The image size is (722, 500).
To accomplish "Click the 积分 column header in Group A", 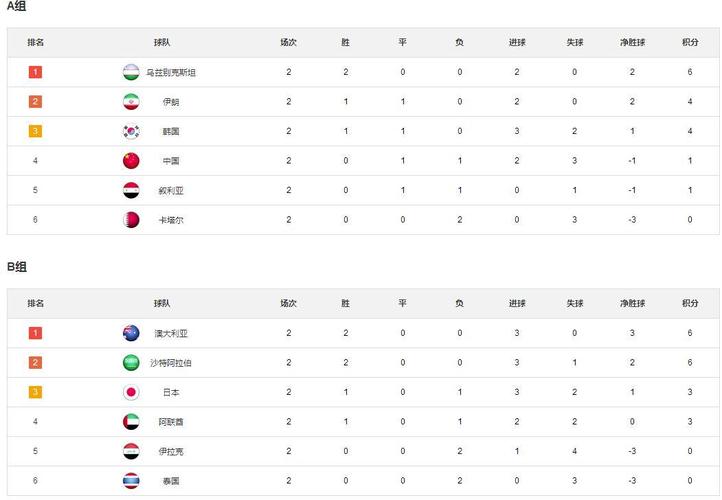I will [x=690, y=42].
